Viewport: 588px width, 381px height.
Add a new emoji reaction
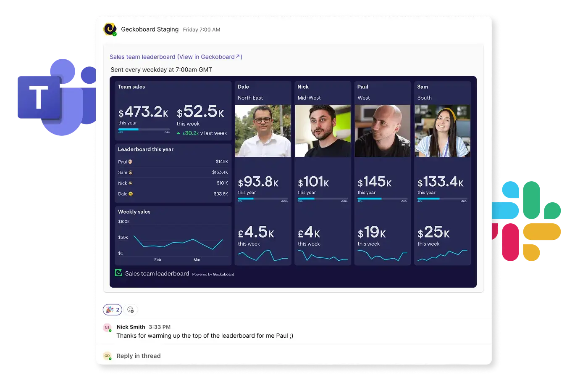[x=131, y=310]
